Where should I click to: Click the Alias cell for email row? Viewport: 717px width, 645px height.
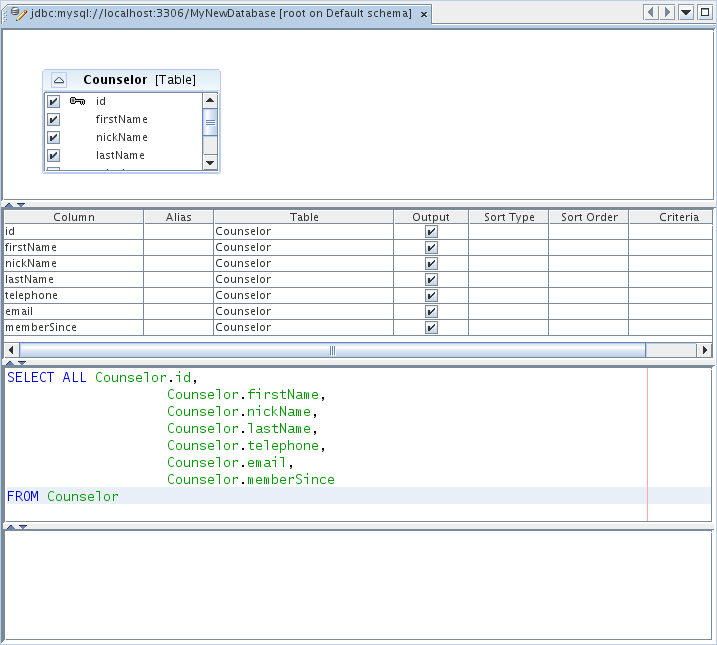178,311
